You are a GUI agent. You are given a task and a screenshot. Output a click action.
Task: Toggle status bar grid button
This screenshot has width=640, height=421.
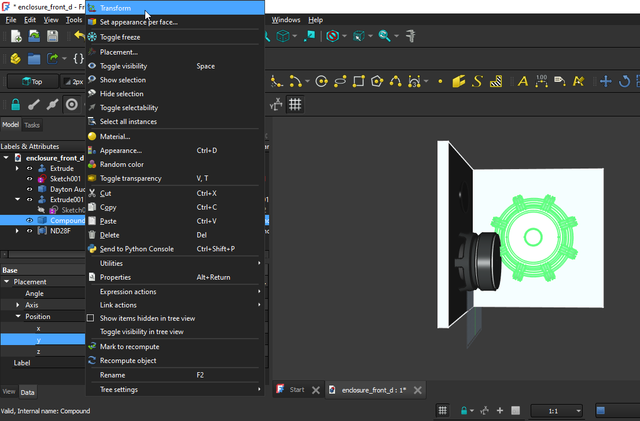[x=442, y=410]
